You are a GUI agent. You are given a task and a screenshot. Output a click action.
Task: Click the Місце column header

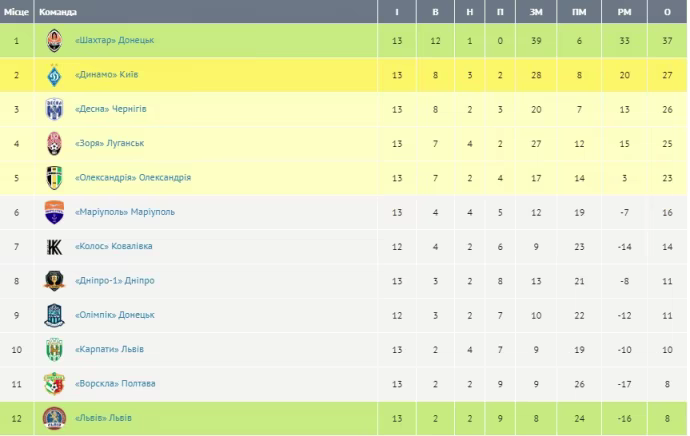coord(16,12)
